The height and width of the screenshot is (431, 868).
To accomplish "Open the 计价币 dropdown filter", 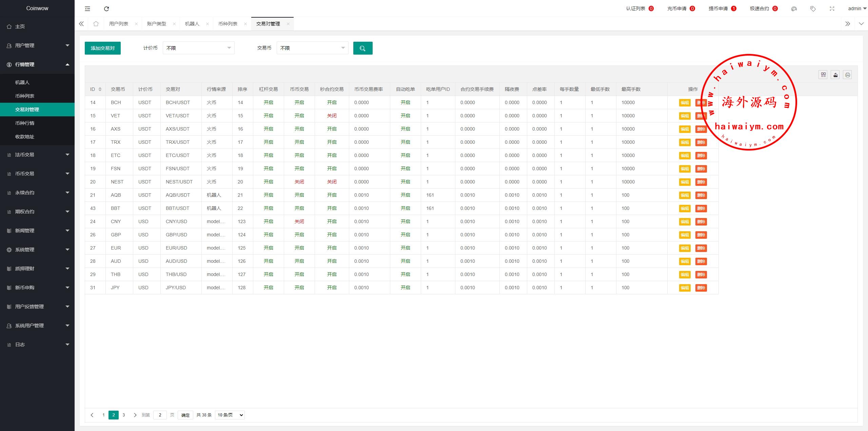I will tap(198, 48).
